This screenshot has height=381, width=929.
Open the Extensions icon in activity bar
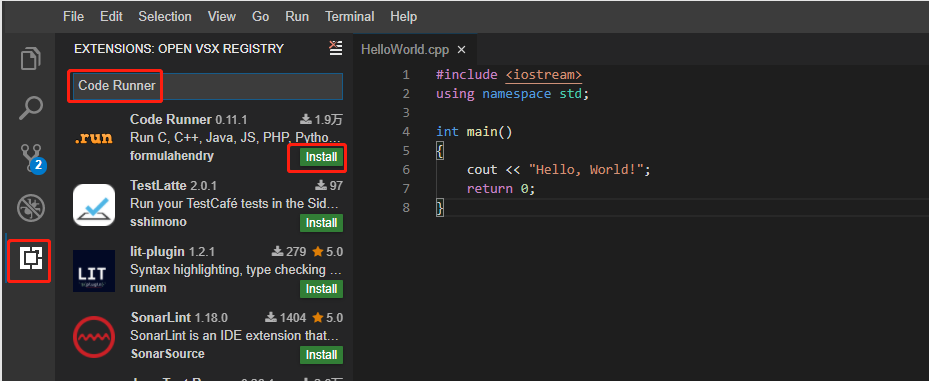coord(31,258)
